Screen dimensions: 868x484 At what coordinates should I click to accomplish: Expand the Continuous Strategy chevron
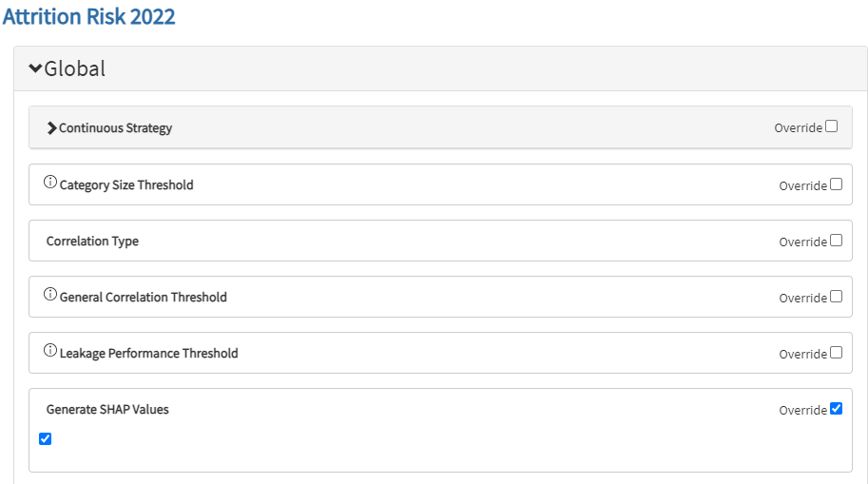(x=51, y=128)
